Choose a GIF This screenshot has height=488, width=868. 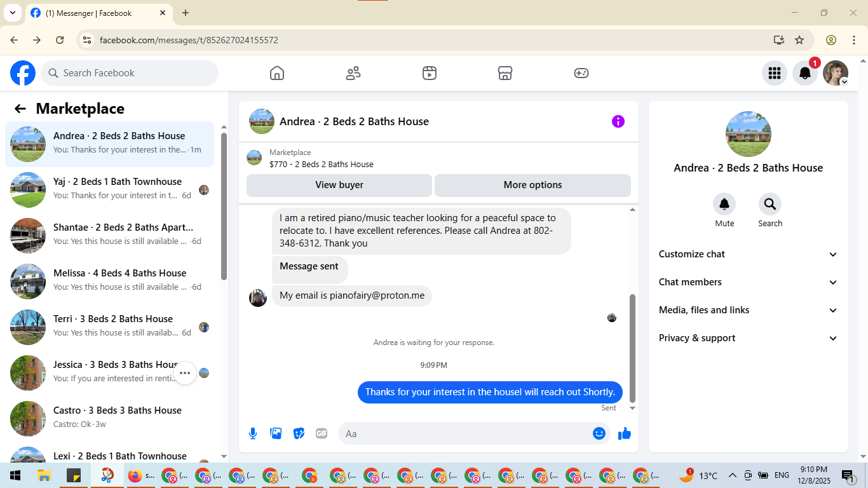click(x=322, y=433)
